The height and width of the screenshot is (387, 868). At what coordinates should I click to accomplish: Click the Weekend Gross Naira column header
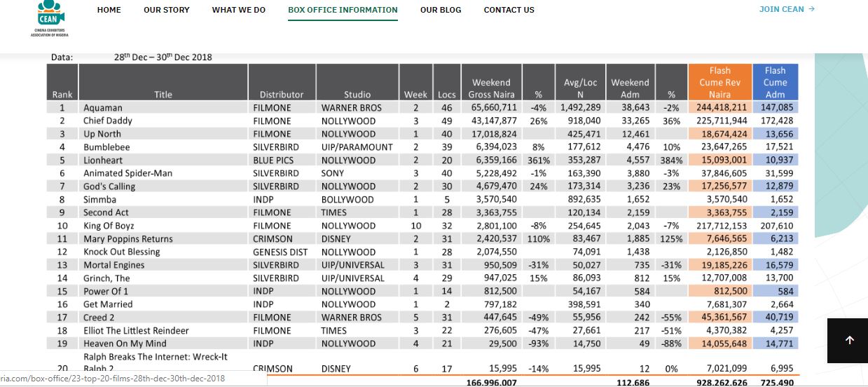pos(491,88)
